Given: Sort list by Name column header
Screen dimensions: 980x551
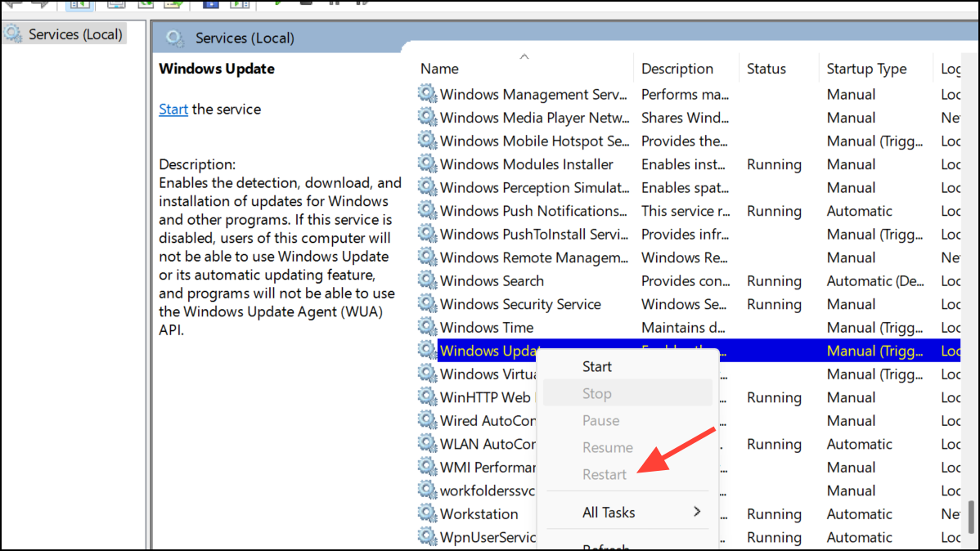Looking at the screenshot, I should pos(524,68).
